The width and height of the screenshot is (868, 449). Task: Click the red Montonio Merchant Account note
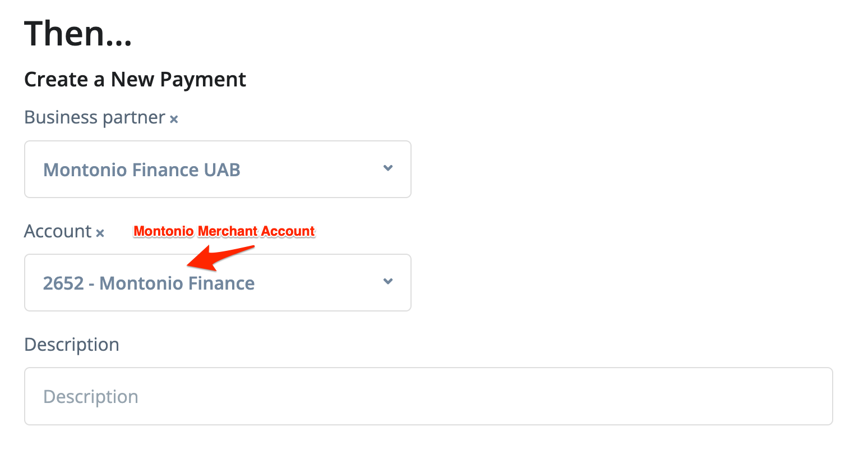pos(224,231)
